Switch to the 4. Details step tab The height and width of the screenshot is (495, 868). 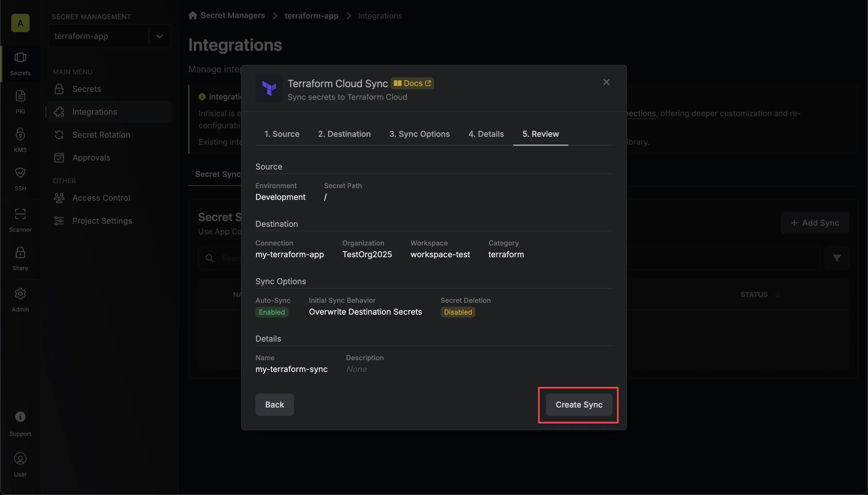[x=486, y=134]
